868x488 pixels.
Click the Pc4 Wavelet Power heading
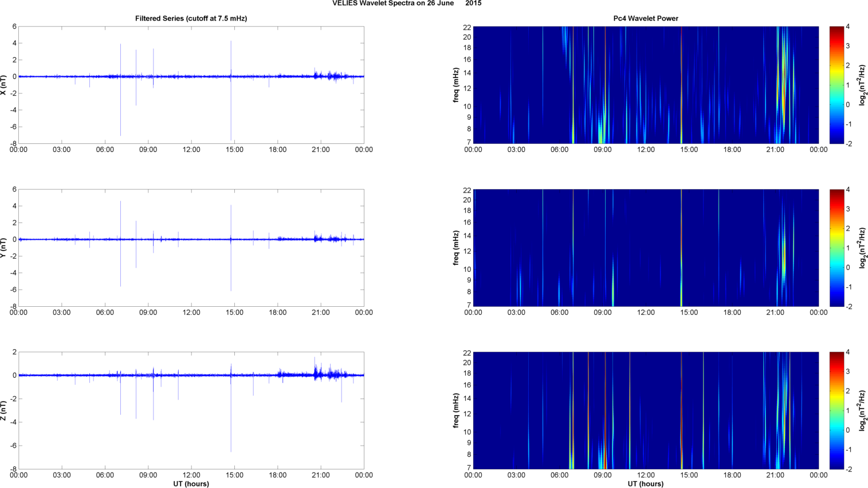[x=646, y=18]
